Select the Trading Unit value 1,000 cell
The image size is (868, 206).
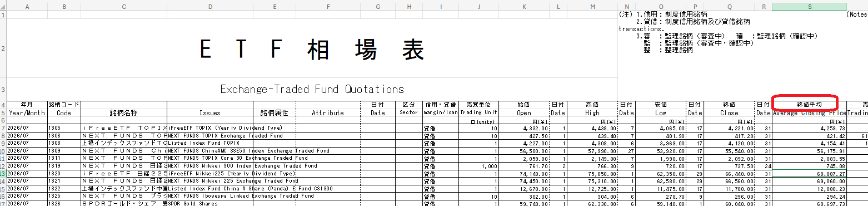click(x=478, y=166)
